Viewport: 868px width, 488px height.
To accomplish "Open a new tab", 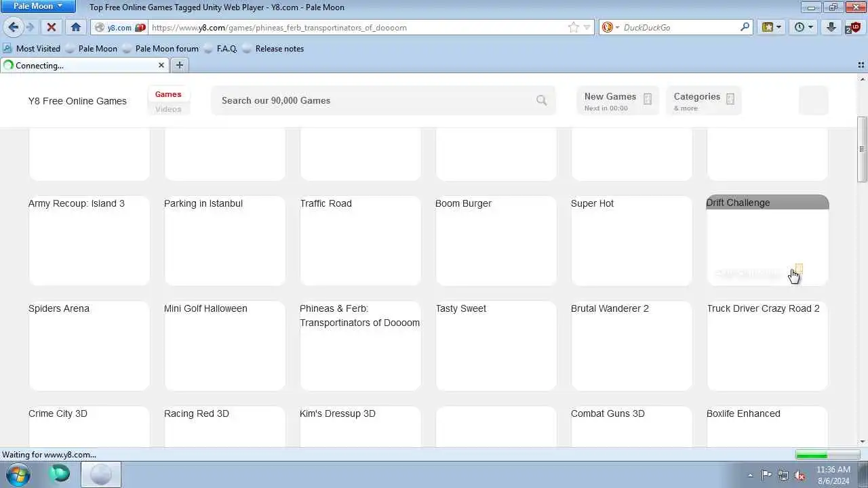I will coord(179,65).
